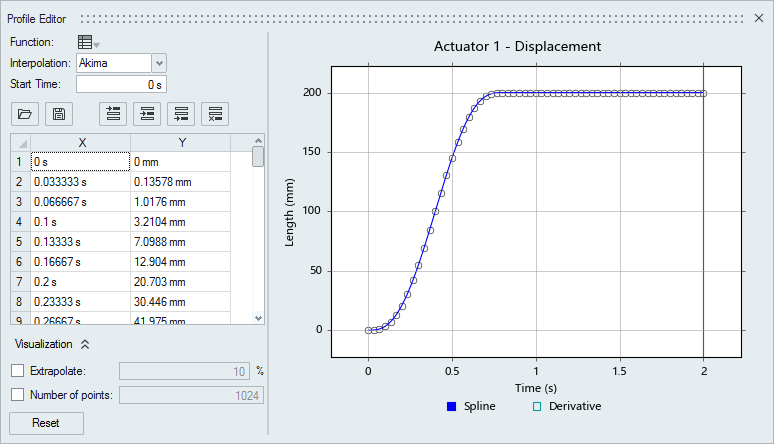This screenshot has width=774, height=444.
Task: Click the X column header
Action: click(81, 143)
